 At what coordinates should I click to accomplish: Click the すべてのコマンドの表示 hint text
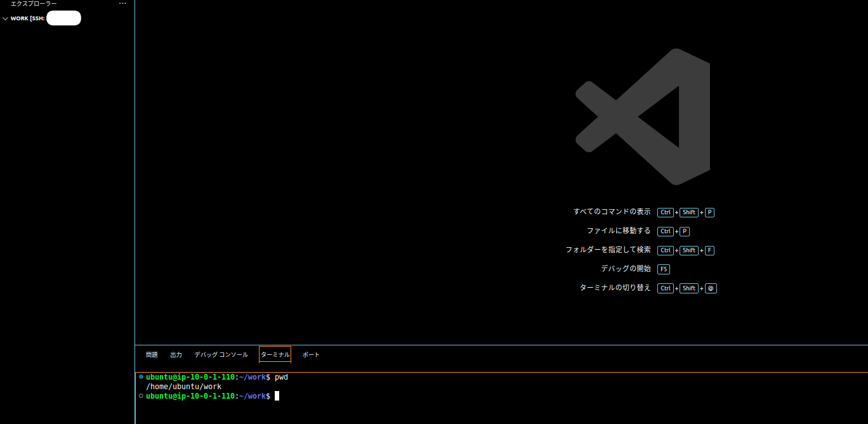[x=612, y=212]
